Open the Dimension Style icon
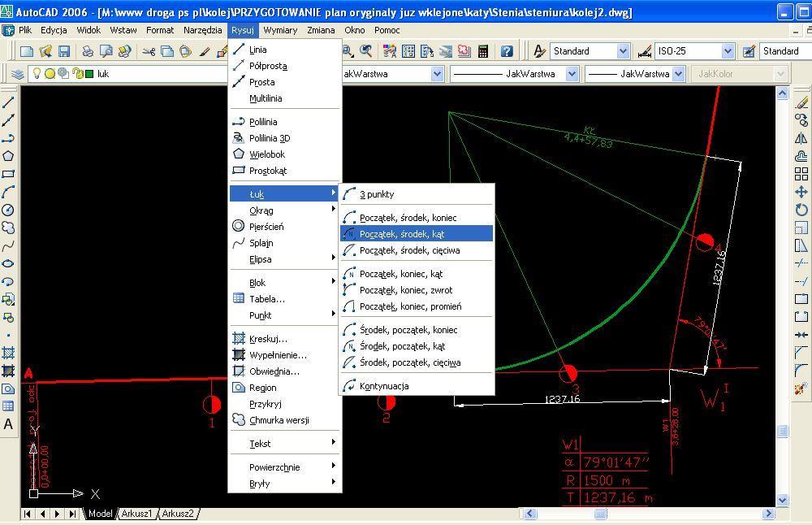 644,50
